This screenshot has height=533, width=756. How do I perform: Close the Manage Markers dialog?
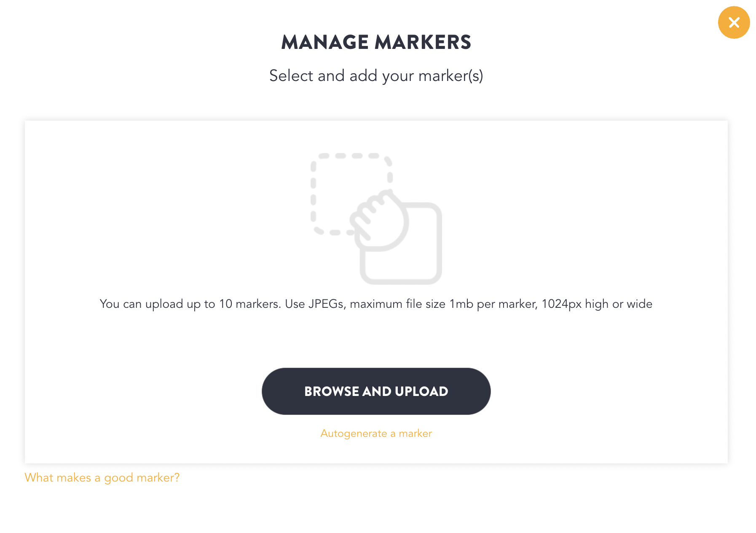[734, 22]
